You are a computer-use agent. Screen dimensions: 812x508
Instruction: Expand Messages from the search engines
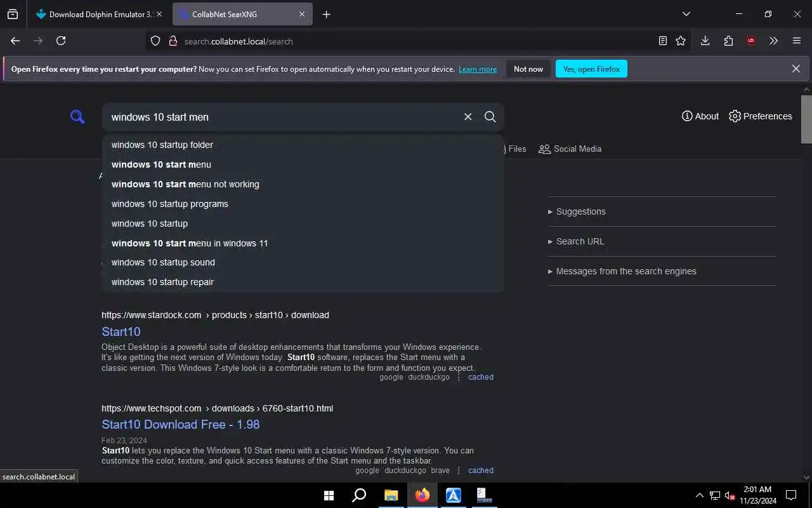coord(662,271)
